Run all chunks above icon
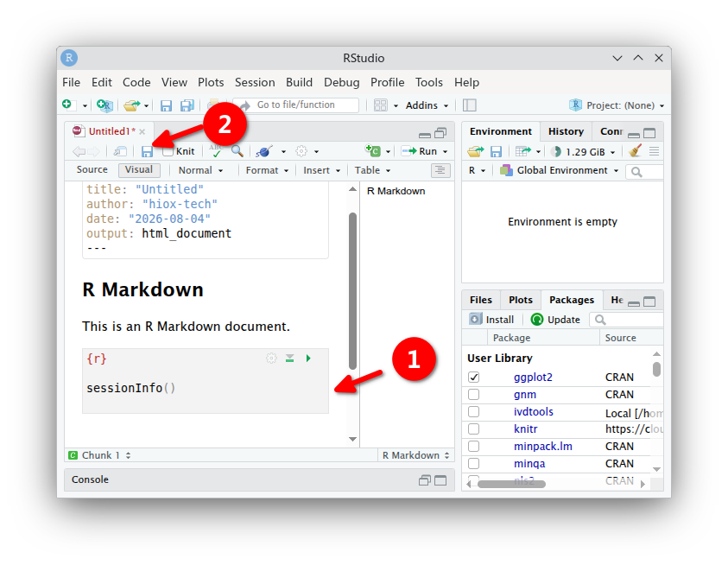 point(289,359)
